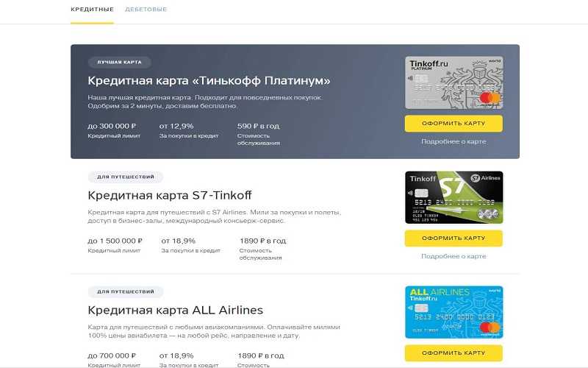
Task: Click Оформить карту for S7-Tinkoff card
Action: [453, 238]
